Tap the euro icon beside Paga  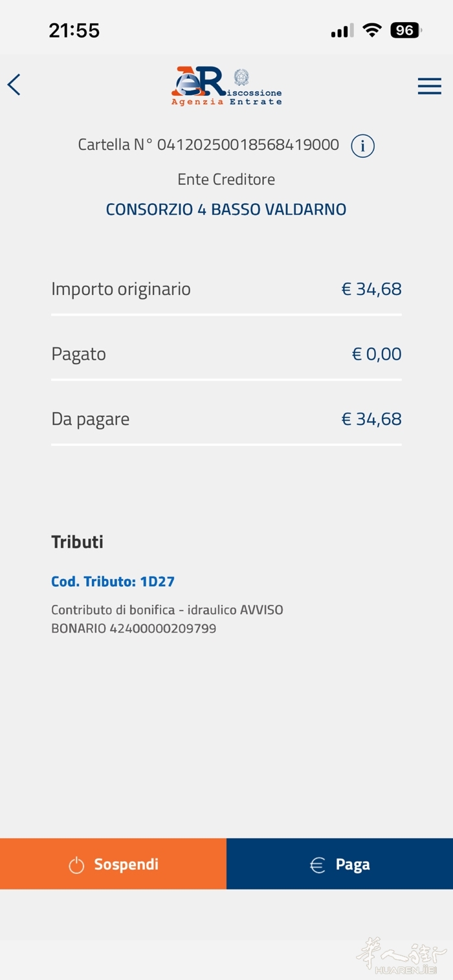tap(317, 865)
